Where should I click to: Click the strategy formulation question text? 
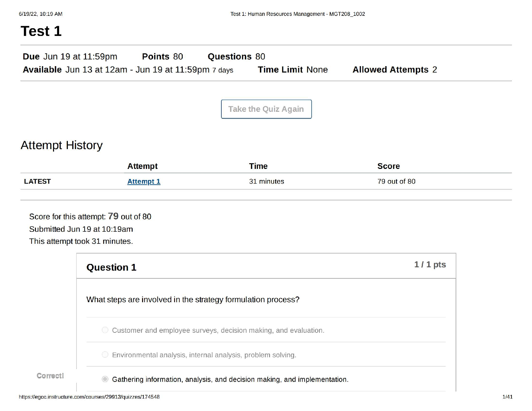193,300
